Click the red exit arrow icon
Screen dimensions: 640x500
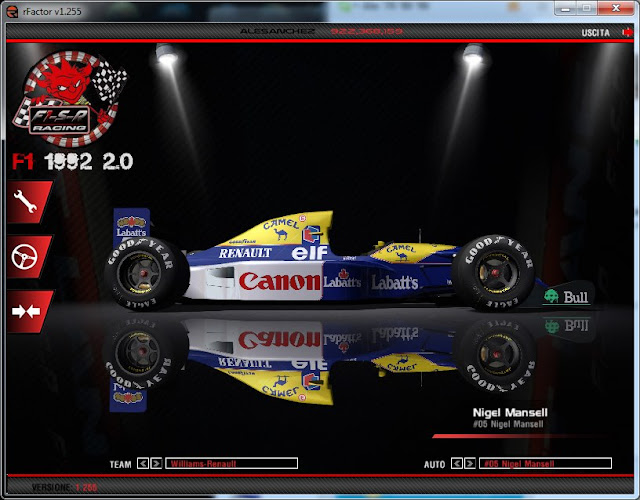click(x=628, y=32)
